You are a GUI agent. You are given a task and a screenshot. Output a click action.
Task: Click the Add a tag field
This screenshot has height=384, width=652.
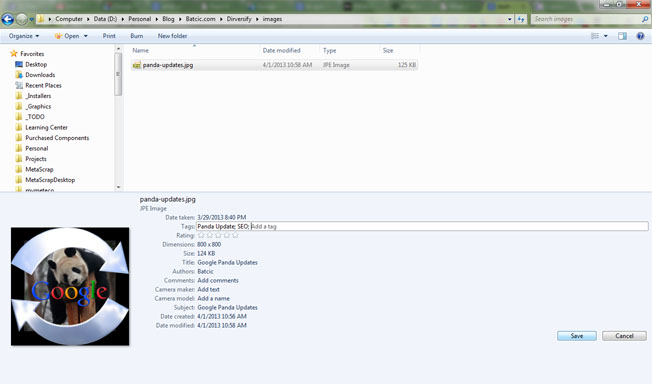point(449,226)
